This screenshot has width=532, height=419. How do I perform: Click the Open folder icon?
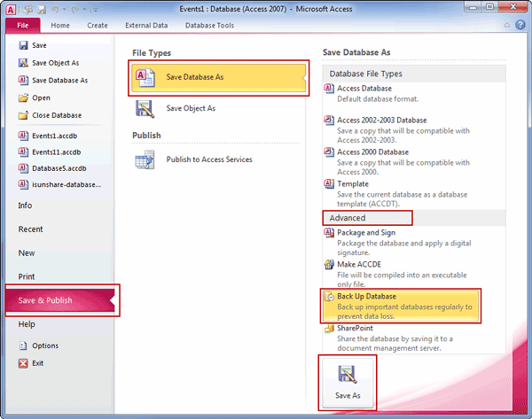coord(23,98)
